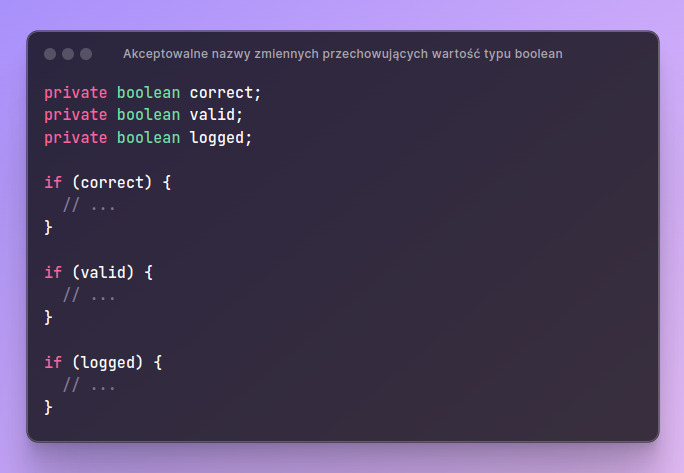Click the middle gray window dot
The height and width of the screenshot is (473, 684).
click(68, 54)
